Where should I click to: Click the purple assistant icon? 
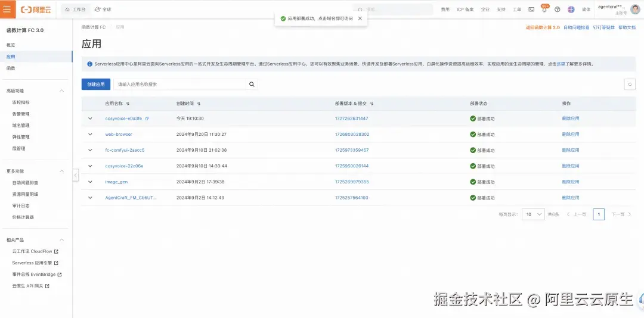click(571, 10)
